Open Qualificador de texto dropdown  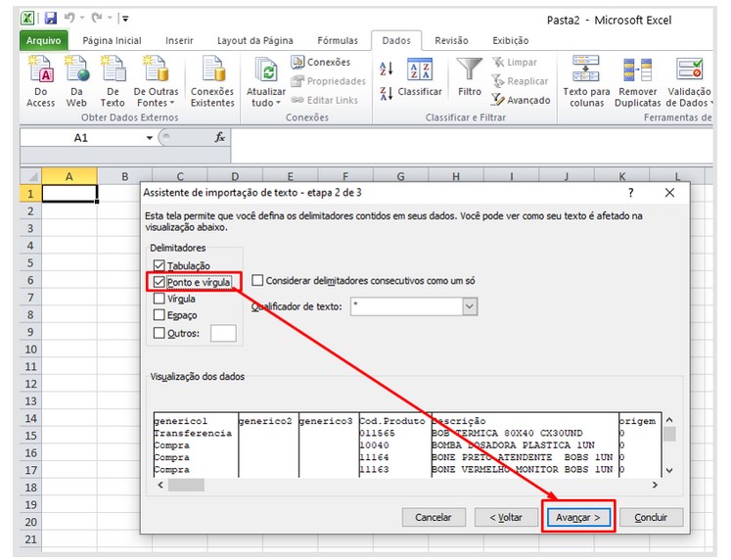point(470,306)
